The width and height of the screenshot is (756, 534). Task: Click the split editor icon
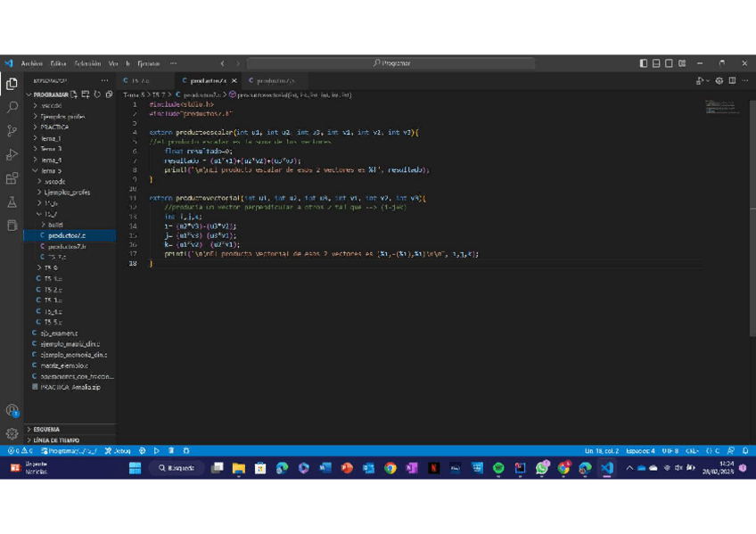(x=732, y=81)
